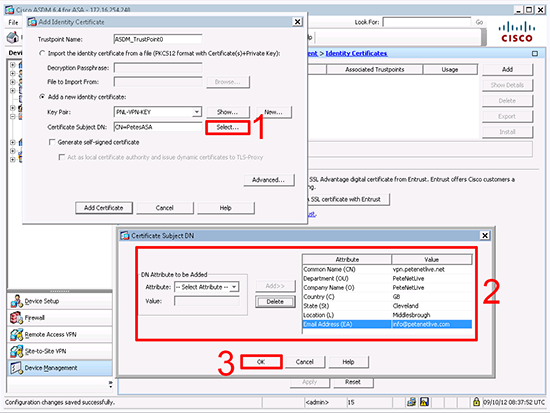Open Site-to-Site VPN section
This screenshot has height=413, width=550.
(60, 351)
